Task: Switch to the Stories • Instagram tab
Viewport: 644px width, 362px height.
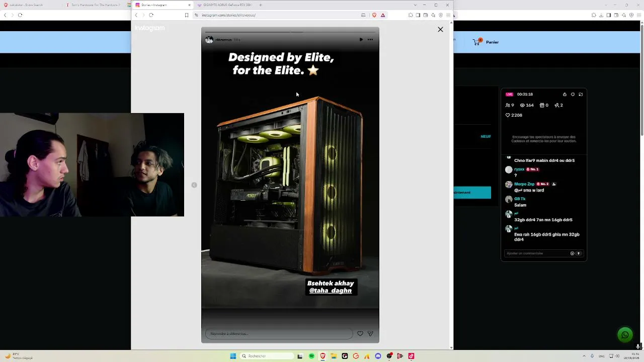Action: tap(161, 5)
